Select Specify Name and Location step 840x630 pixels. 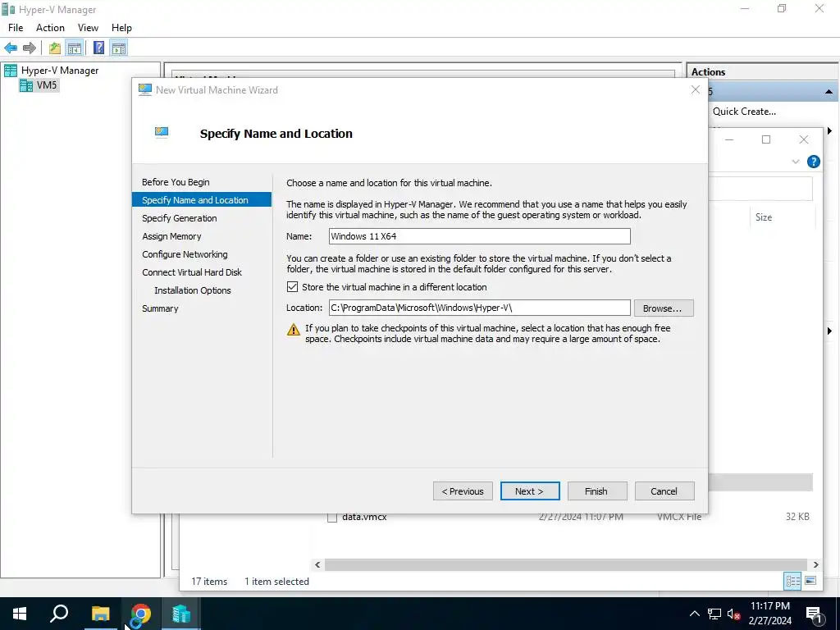tap(202, 200)
